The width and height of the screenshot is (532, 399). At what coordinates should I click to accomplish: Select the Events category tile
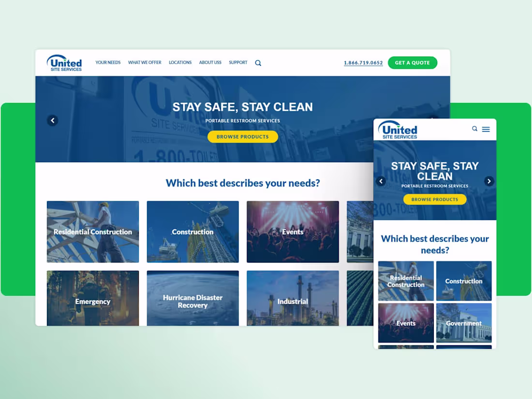(293, 232)
